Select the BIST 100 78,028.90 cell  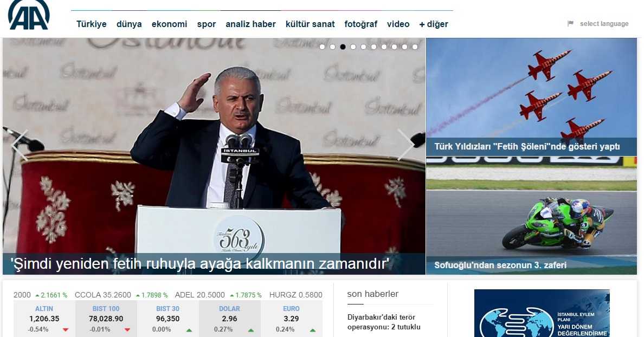(x=106, y=319)
